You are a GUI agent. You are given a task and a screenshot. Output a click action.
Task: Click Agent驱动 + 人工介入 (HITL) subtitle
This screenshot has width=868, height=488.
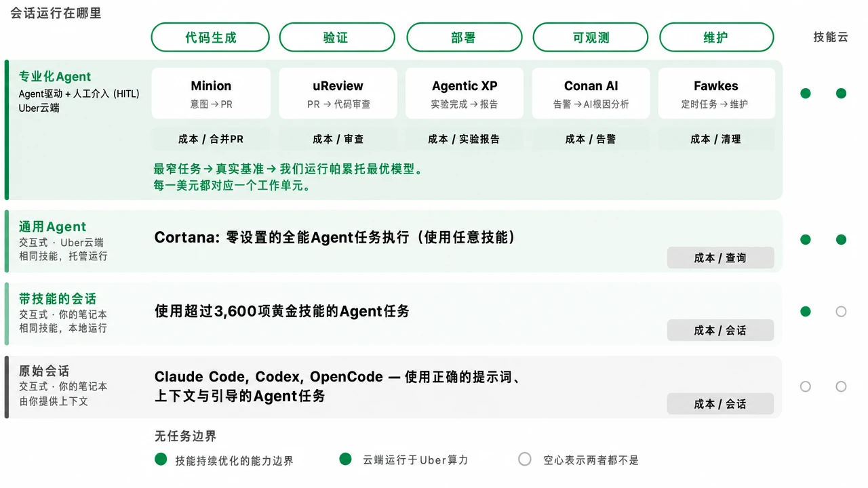(79, 94)
